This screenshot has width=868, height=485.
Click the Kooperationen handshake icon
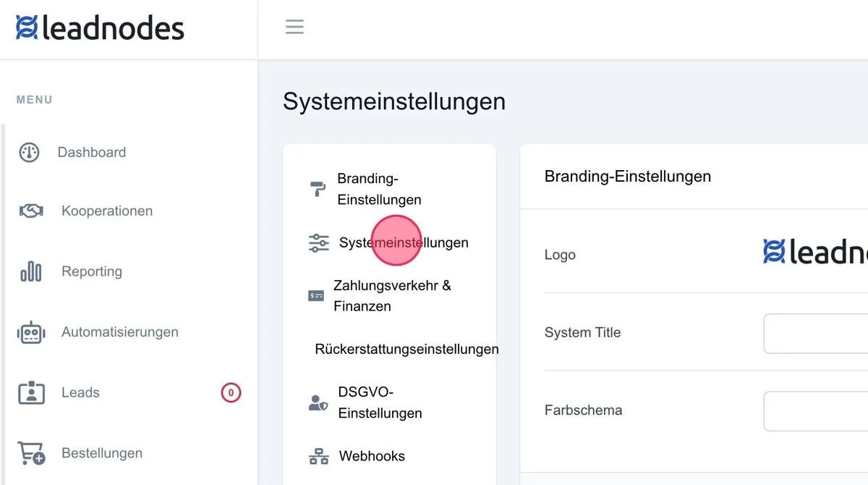(30, 211)
